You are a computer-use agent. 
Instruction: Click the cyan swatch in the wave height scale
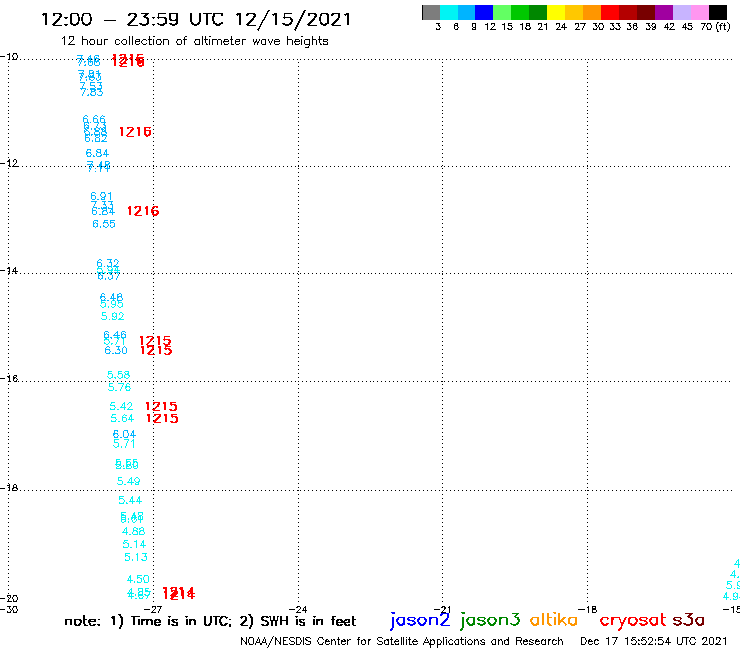448,12
